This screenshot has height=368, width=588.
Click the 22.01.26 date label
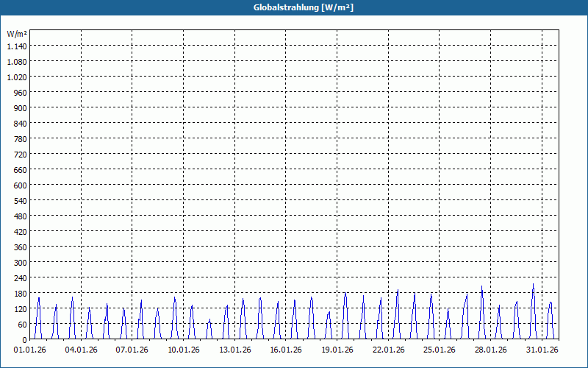pyautogui.click(x=389, y=350)
